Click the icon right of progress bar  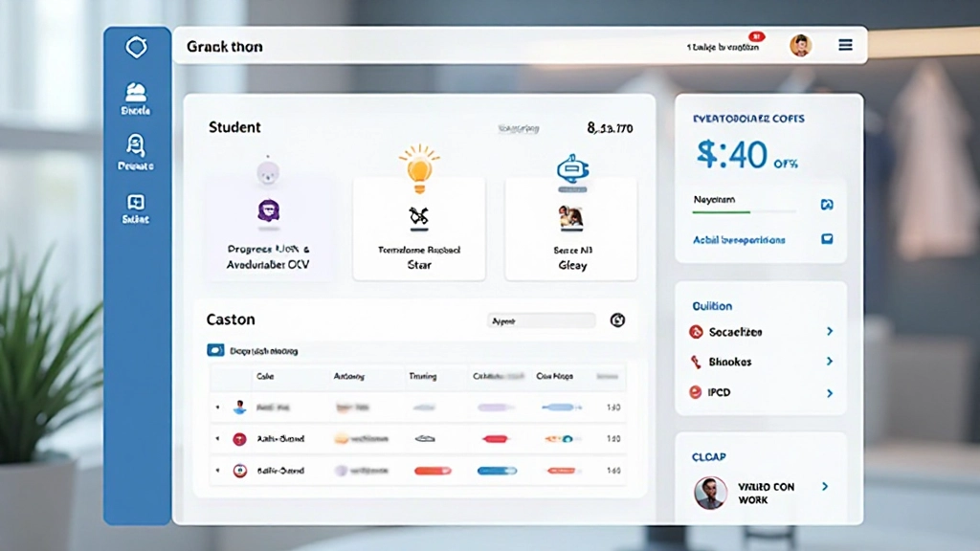(827, 205)
